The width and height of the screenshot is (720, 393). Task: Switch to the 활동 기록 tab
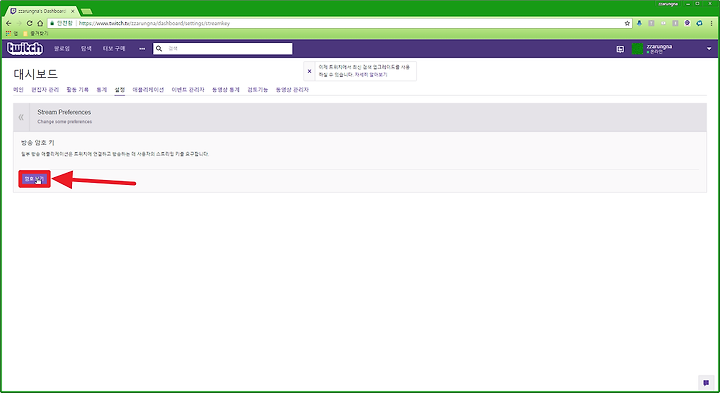pyautogui.click(x=77, y=90)
